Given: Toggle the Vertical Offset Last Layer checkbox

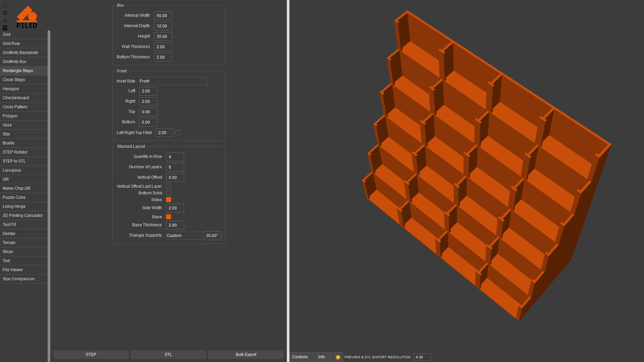Looking at the screenshot, I should pos(169,186).
